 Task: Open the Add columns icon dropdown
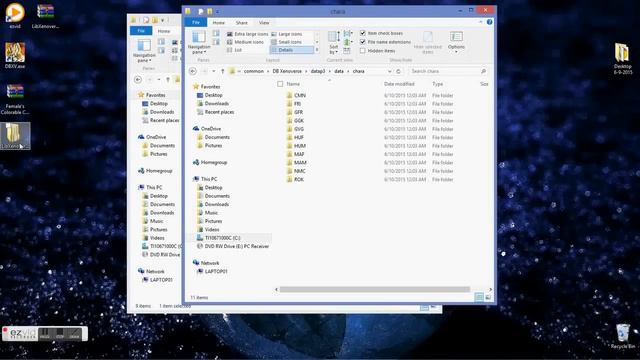point(348,42)
